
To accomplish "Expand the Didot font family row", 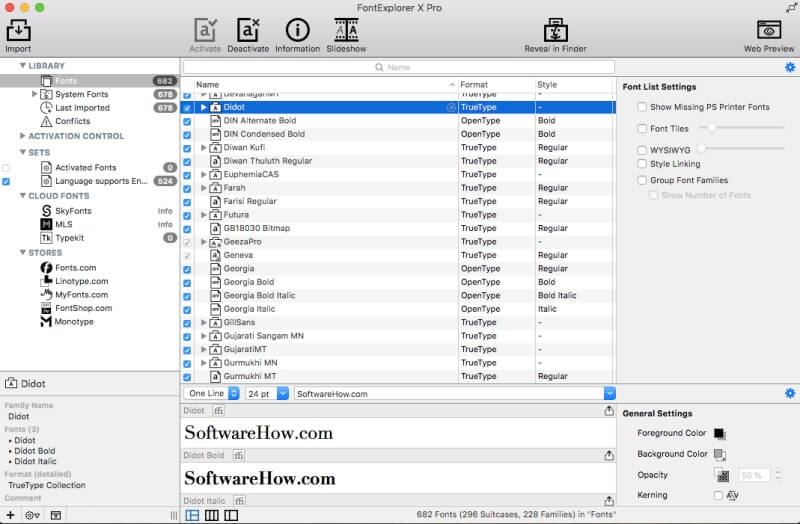I will [x=204, y=107].
